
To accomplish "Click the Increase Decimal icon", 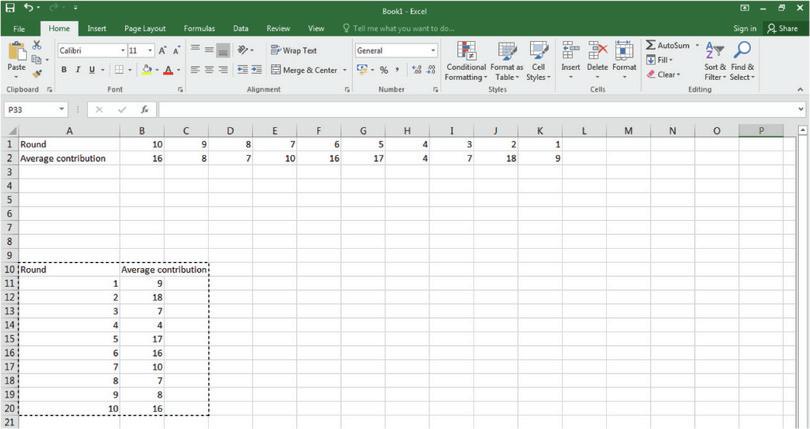I will coord(417,70).
